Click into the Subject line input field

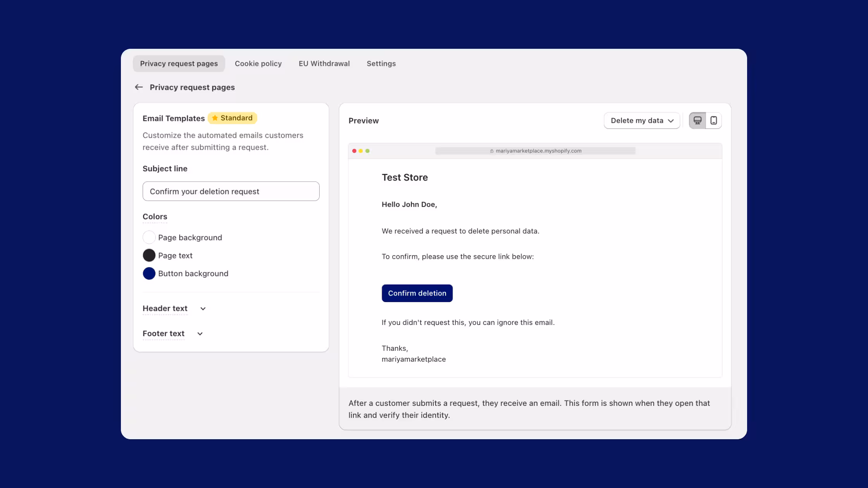coord(231,191)
